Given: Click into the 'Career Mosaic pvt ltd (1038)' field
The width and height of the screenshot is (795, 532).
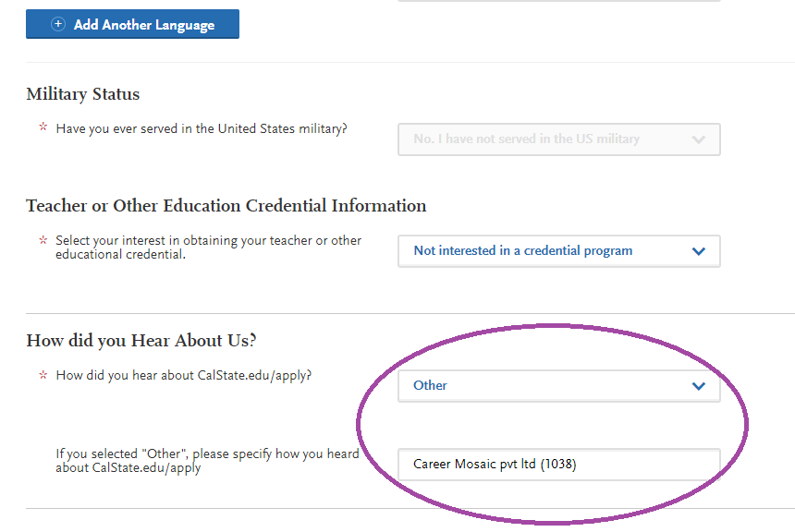Looking at the screenshot, I should 558,464.
